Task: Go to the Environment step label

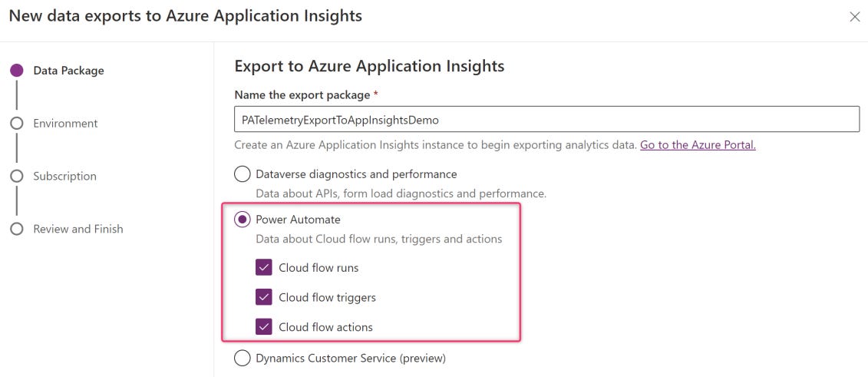Action: click(x=65, y=123)
